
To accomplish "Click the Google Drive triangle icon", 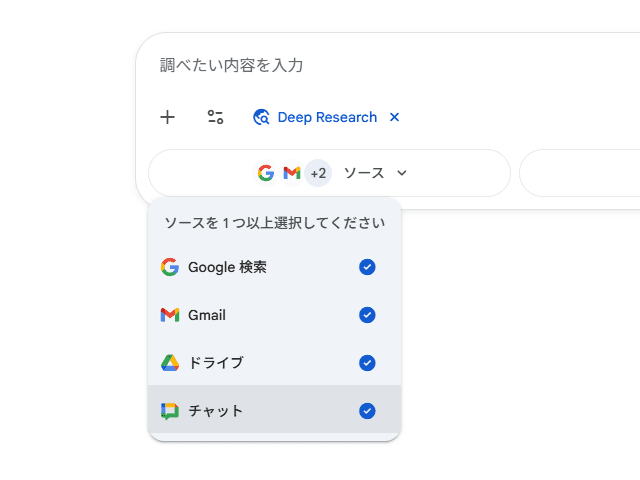I will pyautogui.click(x=170, y=363).
